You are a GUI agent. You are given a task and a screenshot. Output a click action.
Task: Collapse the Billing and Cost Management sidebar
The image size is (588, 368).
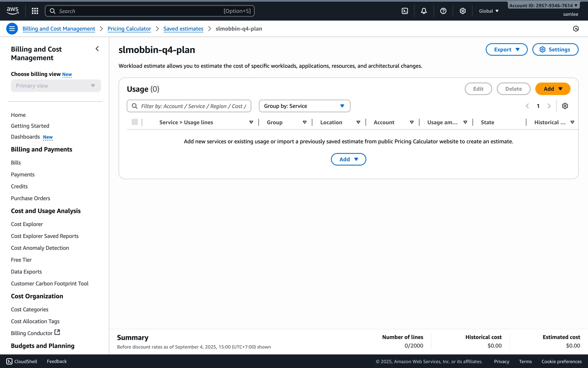click(97, 49)
